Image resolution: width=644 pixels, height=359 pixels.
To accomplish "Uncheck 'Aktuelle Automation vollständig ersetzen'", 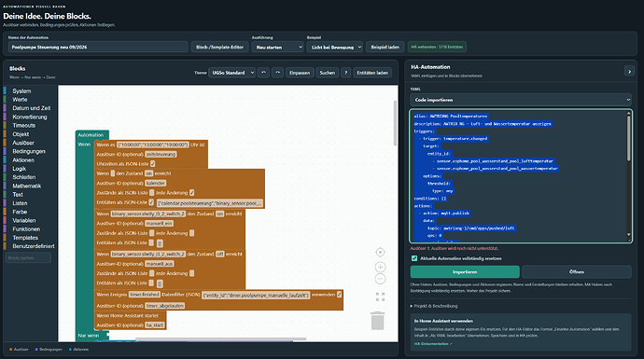I will [414, 258].
